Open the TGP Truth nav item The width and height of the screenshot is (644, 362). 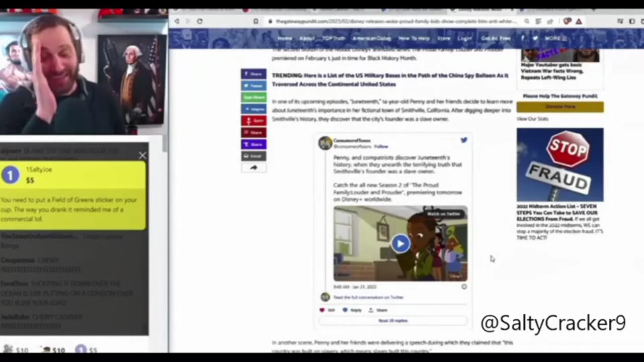[334, 38]
